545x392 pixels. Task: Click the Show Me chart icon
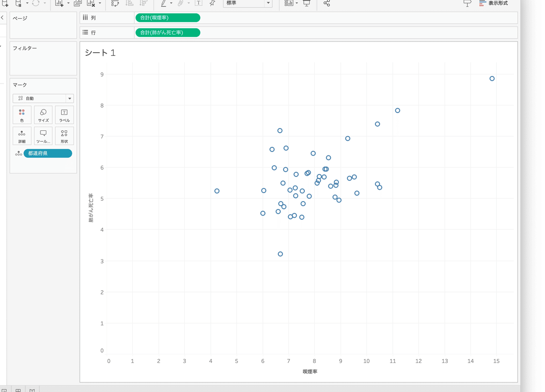[x=482, y=3]
